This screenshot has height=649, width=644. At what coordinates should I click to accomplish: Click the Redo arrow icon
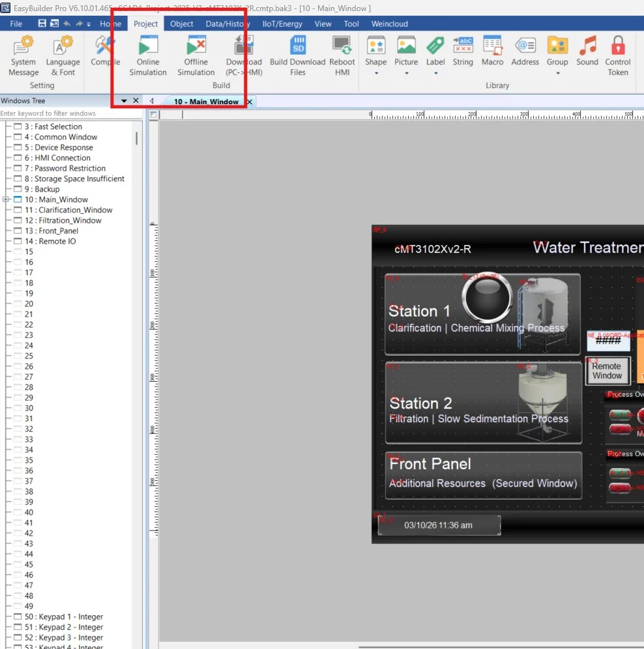[x=79, y=23]
